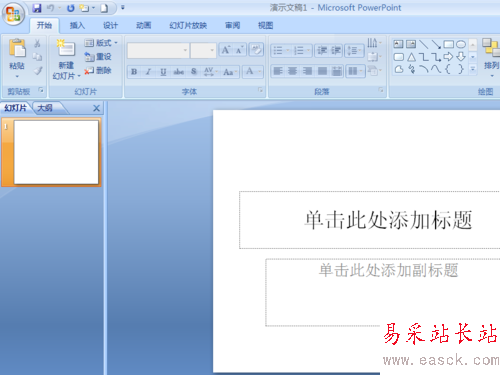The height and width of the screenshot is (375, 500).
Task: Click the Clear Formatting eraser icon
Action: coord(256,50)
